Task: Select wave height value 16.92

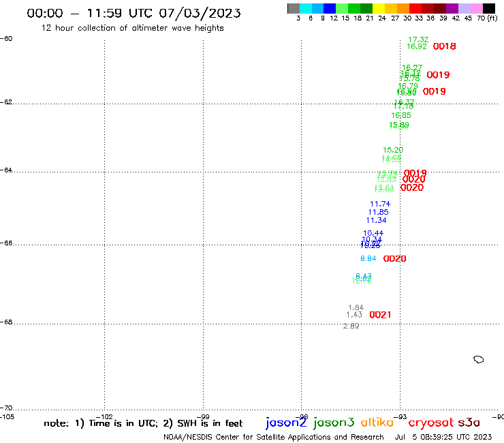Action: tap(417, 46)
